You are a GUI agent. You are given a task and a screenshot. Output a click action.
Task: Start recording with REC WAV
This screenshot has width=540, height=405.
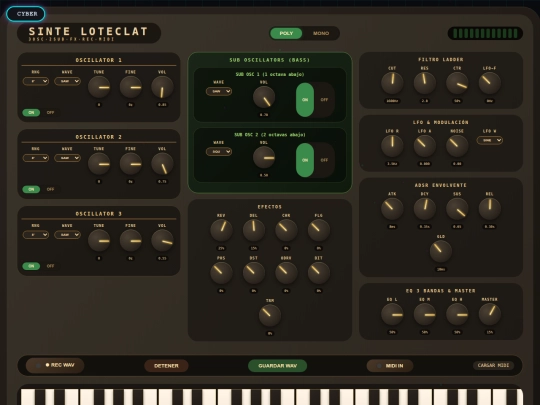click(x=55, y=365)
